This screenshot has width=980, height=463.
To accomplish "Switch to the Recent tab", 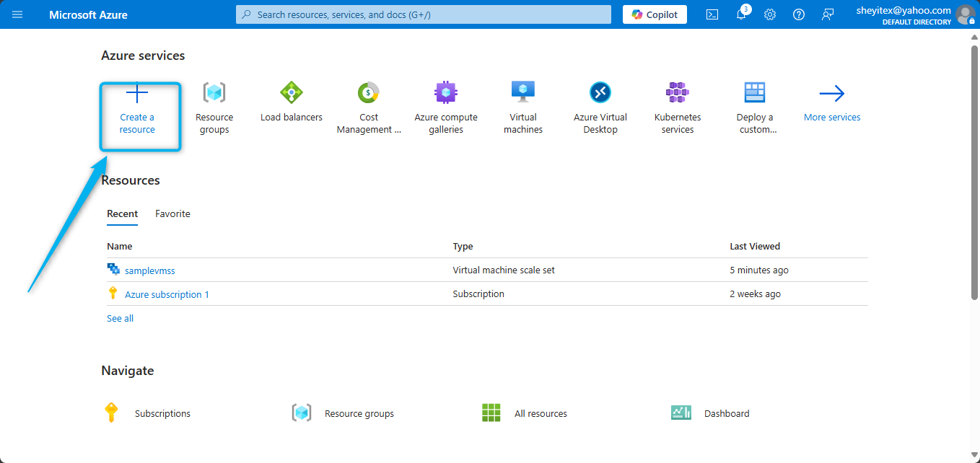I will [x=123, y=213].
